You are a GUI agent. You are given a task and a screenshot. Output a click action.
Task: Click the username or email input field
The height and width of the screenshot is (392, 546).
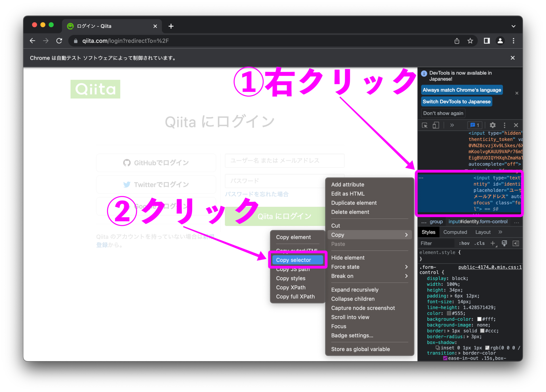pos(284,160)
